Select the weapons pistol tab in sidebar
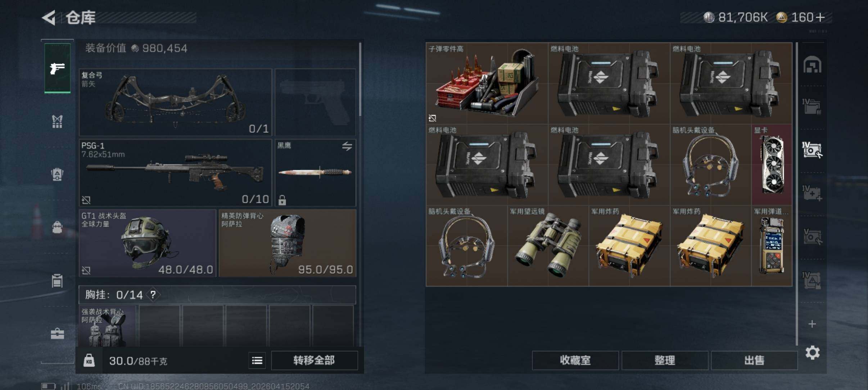This screenshot has width=868, height=390. pyautogui.click(x=57, y=68)
